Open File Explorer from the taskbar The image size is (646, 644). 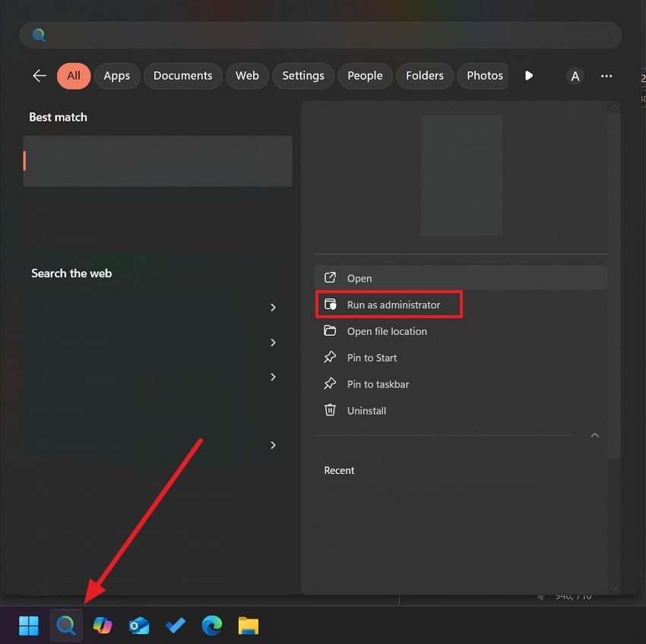click(249, 626)
